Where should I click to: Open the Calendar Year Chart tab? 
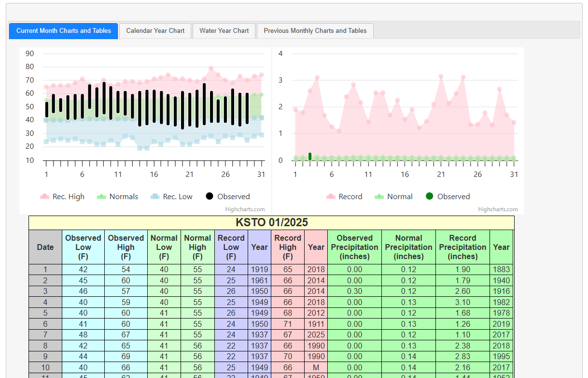click(155, 30)
